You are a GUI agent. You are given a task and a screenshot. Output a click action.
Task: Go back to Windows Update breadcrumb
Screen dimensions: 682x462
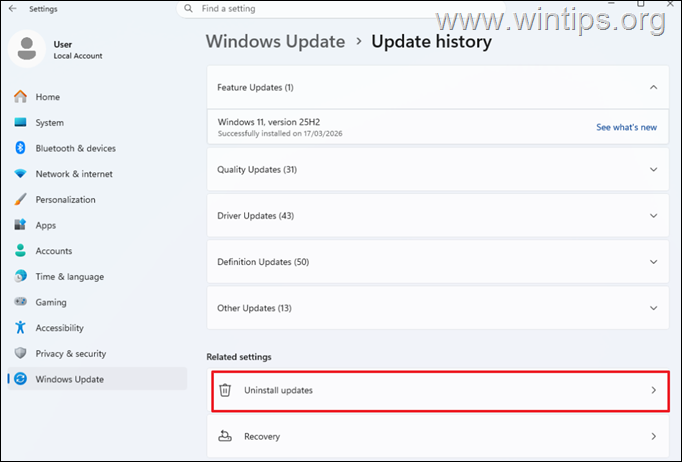pyautogui.click(x=275, y=42)
